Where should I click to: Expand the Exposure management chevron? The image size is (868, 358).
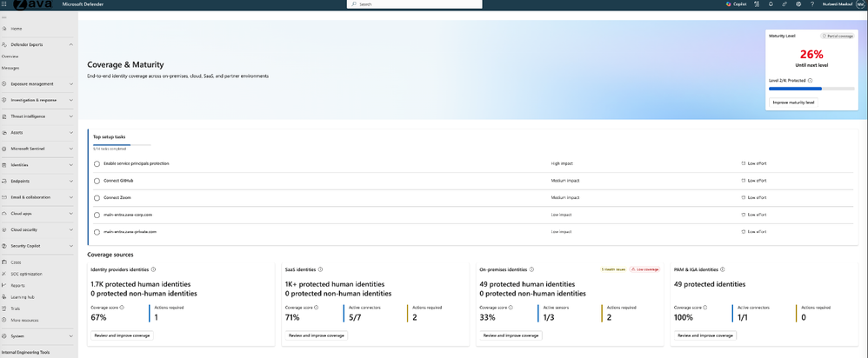point(70,84)
